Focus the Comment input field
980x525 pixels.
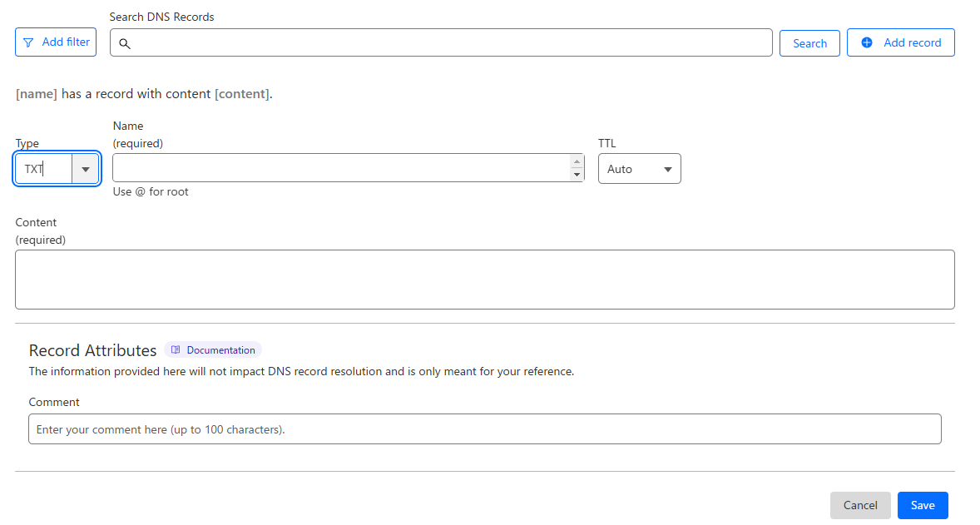(485, 429)
